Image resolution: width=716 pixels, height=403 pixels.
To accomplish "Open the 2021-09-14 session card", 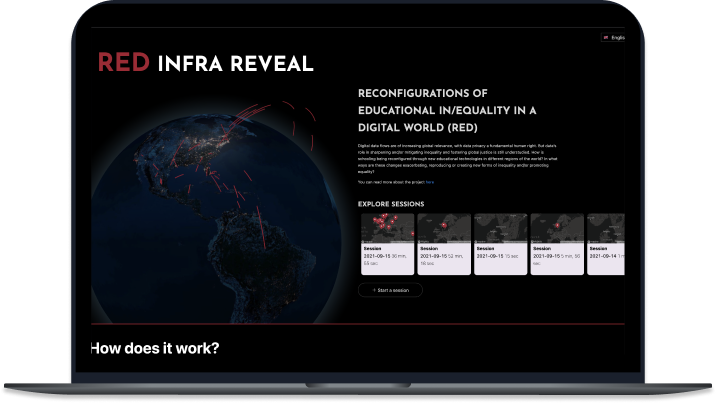I will (606, 244).
